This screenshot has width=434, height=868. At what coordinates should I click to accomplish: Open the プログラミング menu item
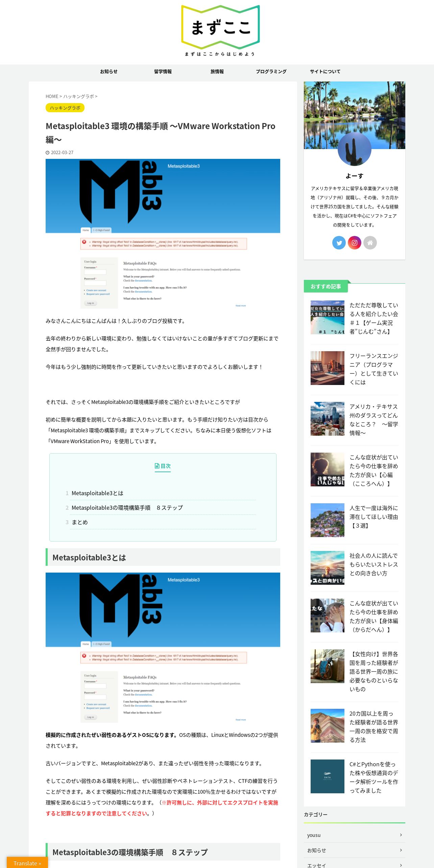271,71
